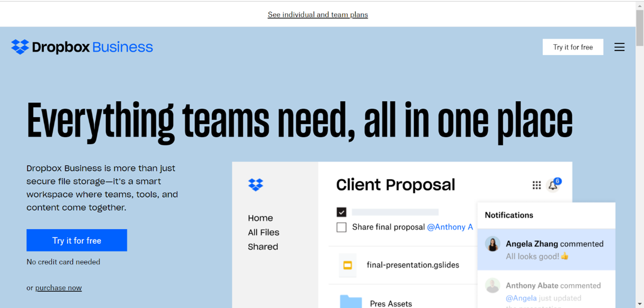Check the Share final proposal checkbox
Screen dimensions: 644x308
click(341, 227)
